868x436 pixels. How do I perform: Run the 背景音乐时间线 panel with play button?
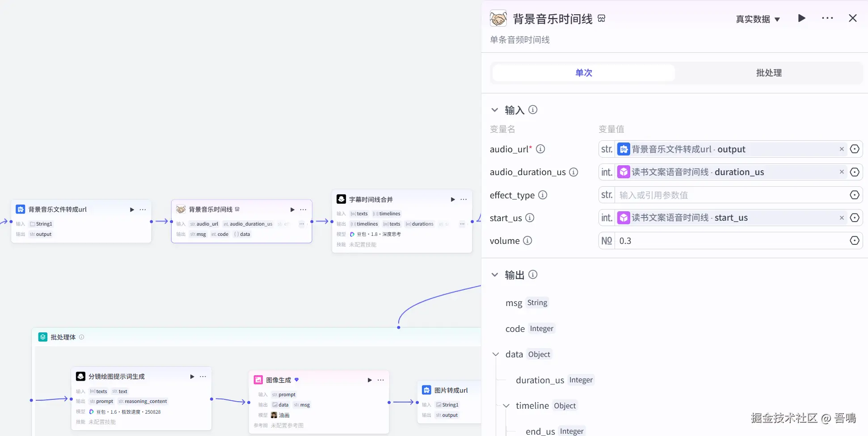click(x=801, y=18)
